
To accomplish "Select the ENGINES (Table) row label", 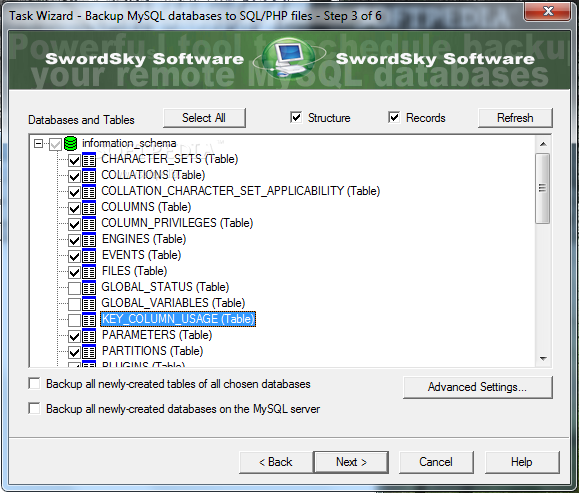I will [144, 239].
